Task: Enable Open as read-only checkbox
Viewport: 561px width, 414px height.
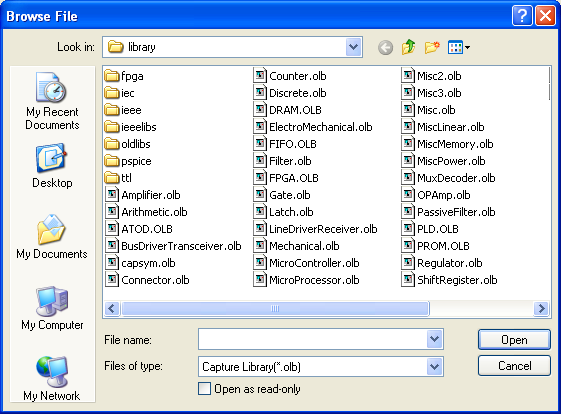Action: click(x=204, y=389)
